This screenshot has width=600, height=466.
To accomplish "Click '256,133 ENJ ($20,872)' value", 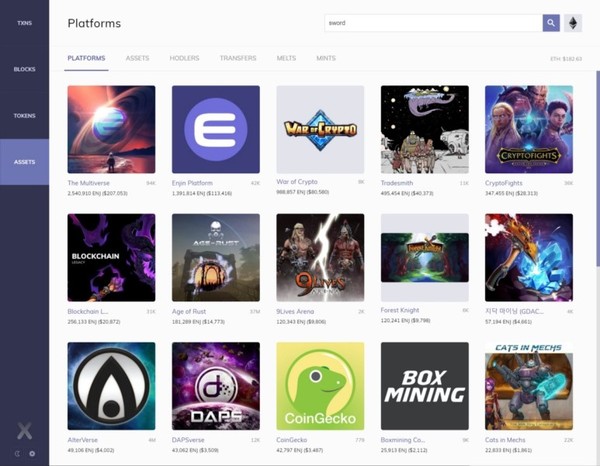I will [x=94, y=322].
